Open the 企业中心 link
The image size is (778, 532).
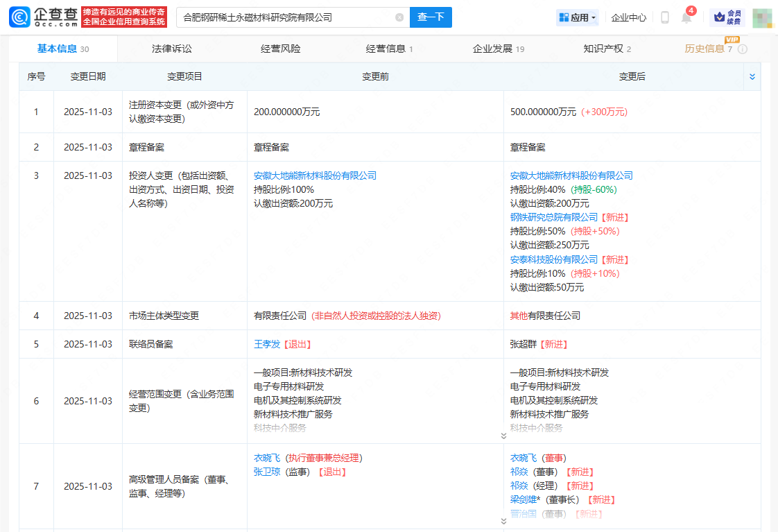pyautogui.click(x=629, y=17)
